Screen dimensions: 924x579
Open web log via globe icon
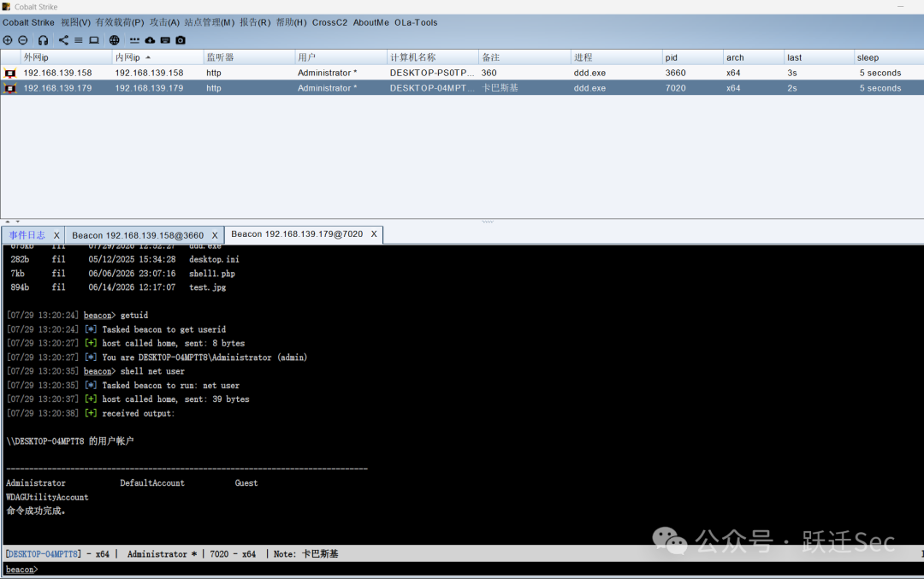pos(115,40)
